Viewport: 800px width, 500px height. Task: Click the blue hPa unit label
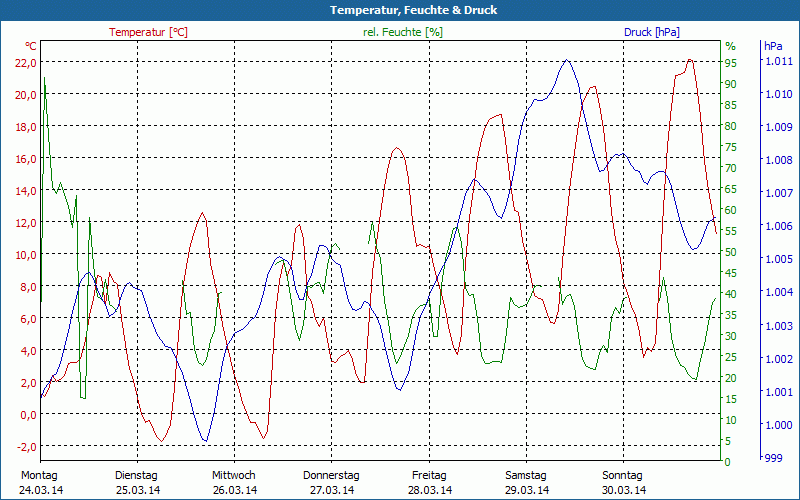(773, 46)
